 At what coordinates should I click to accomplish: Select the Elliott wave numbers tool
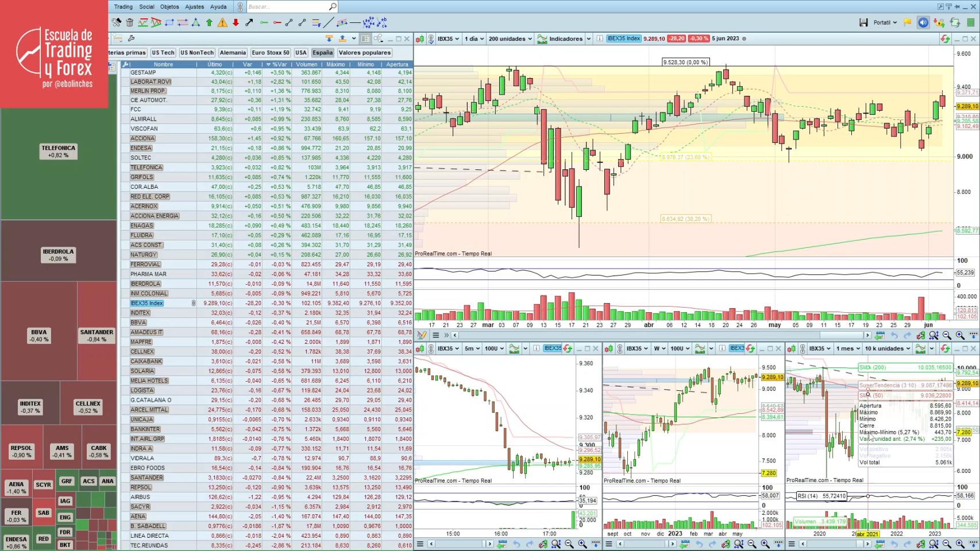pyautogui.click(x=369, y=22)
